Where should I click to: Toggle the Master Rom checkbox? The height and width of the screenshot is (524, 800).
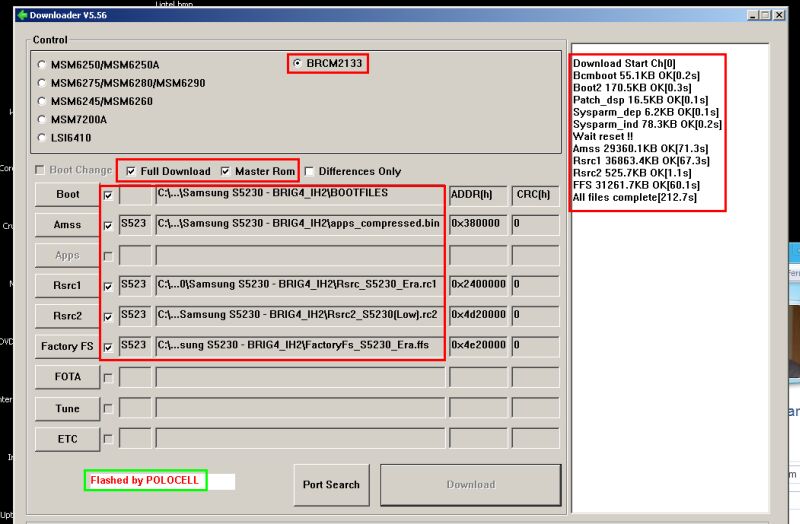(x=225, y=171)
